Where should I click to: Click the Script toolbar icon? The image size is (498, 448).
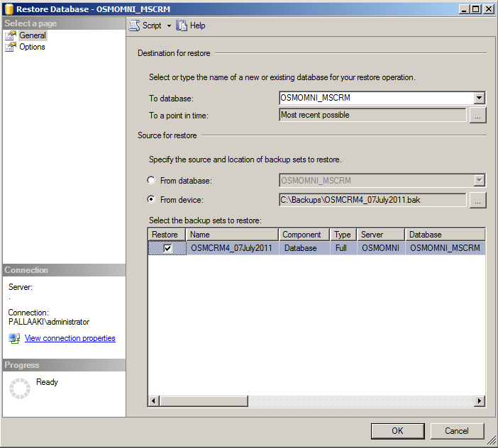(x=134, y=26)
